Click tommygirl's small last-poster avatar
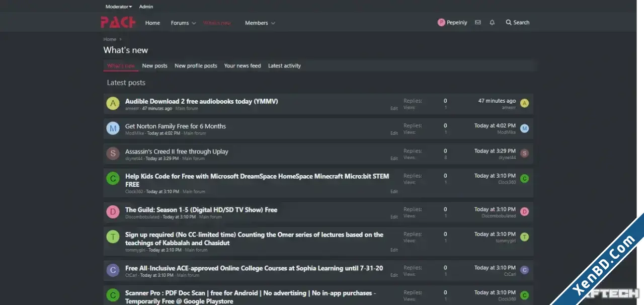This screenshot has width=644, height=305. point(525,237)
